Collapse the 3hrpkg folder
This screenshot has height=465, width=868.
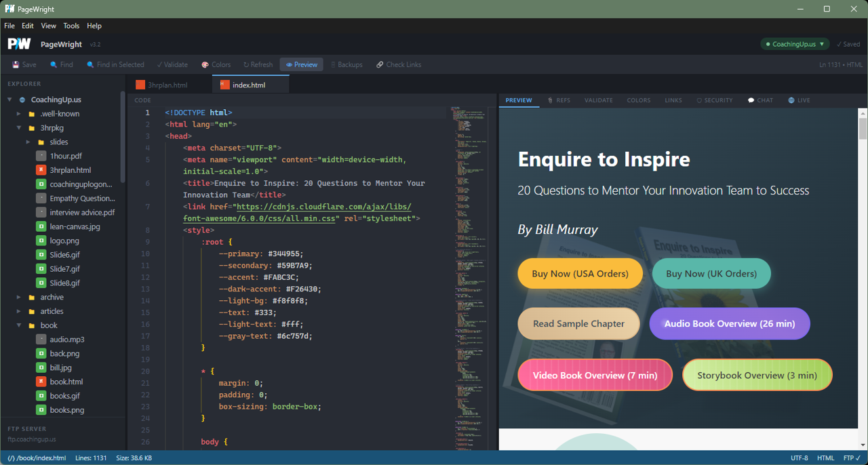[x=18, y=127]
